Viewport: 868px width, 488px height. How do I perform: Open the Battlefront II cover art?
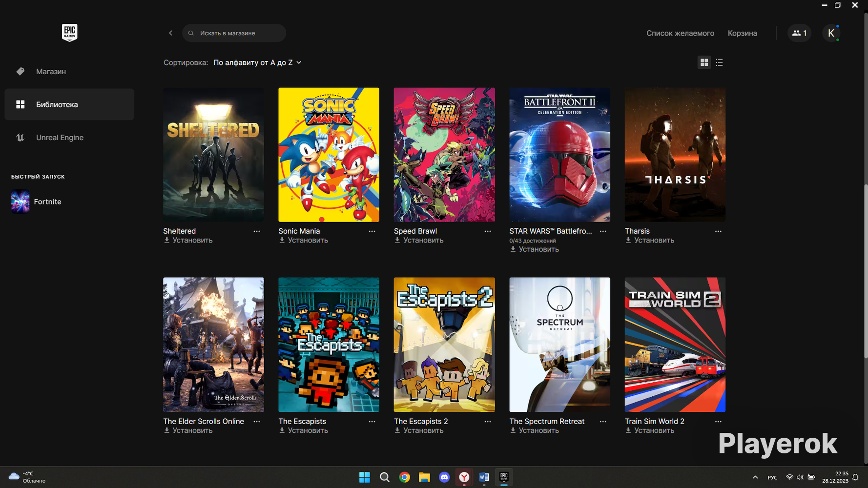(x=559, y=155)
